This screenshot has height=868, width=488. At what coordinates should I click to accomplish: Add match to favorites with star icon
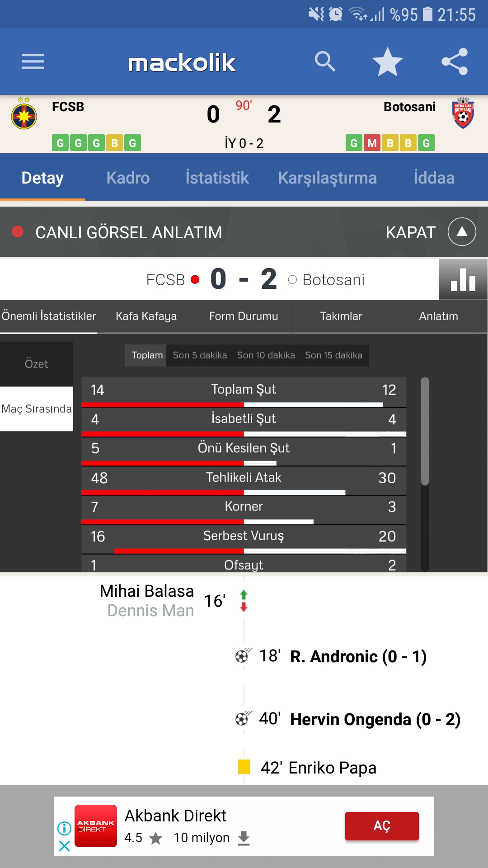click(387, 61)
